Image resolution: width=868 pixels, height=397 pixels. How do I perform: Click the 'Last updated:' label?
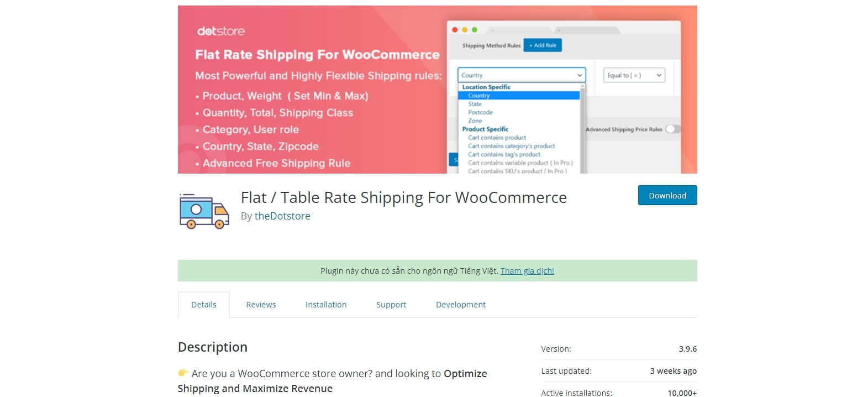[x=566, y=371]
